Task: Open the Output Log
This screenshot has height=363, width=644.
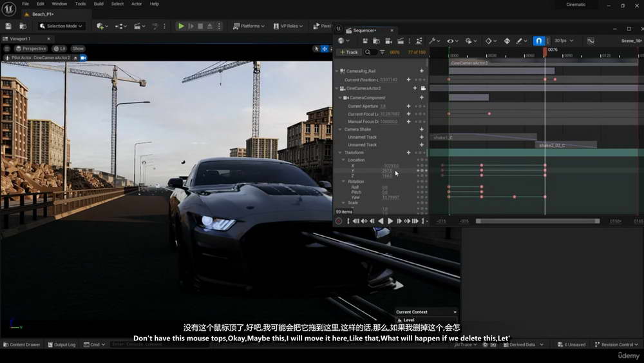Action: (x=62, y=344)
